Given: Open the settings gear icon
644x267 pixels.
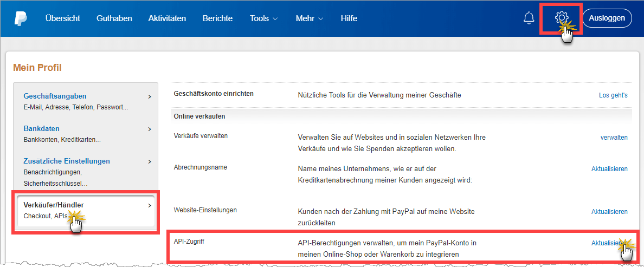Looking at the screenshot, I should click(x=561, y=18).
